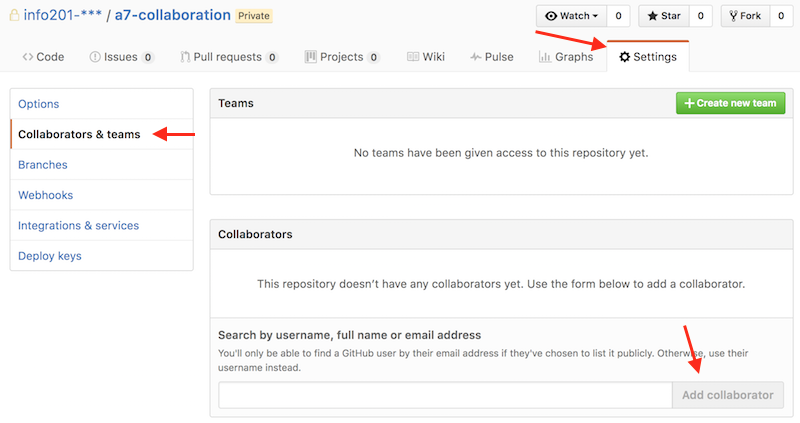This screenshot has width=800, height=423.
Task: Open the Wiki tab
Action: click(x=426, y=57)
